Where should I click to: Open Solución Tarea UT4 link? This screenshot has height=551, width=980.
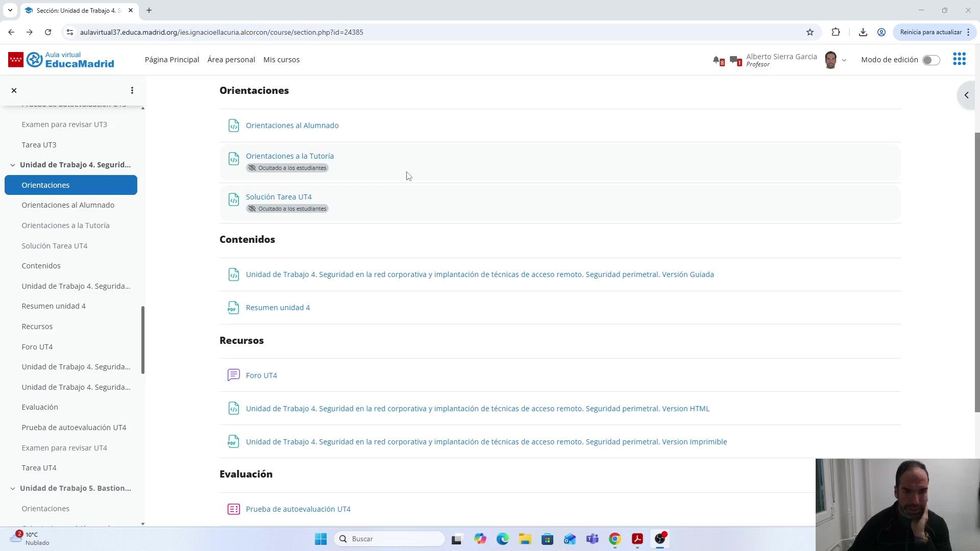pyautogui.click(x=279, y=197)
